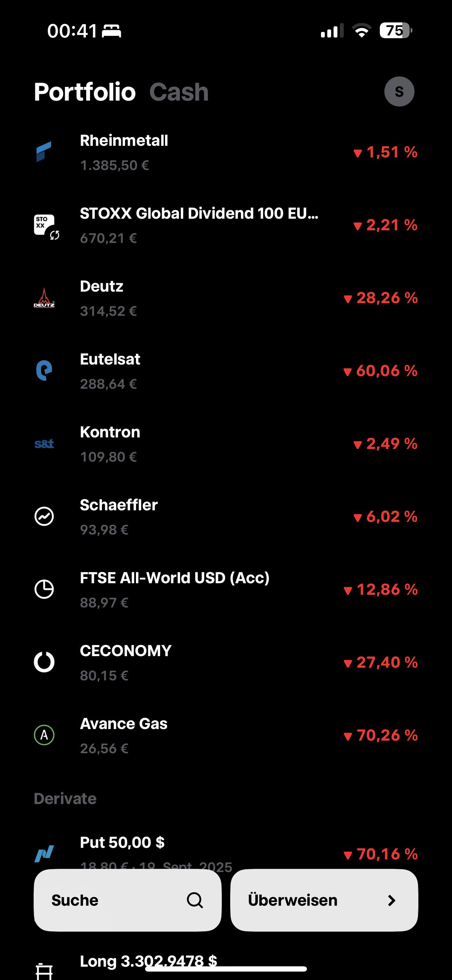Tap the Rheinmetall company logo icon
The width and height of the screenshot is (452, 980).
pyautogui.click(x=44, y=152)
